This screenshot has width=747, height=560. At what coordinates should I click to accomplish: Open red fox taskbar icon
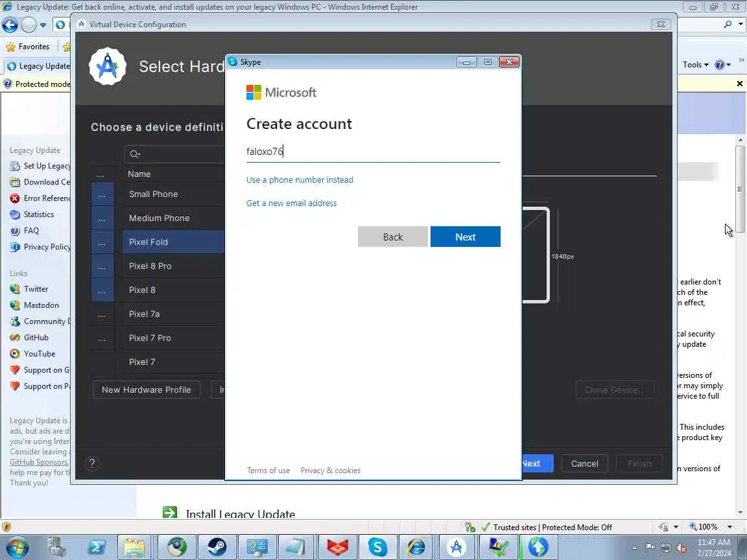coord(337,547)
